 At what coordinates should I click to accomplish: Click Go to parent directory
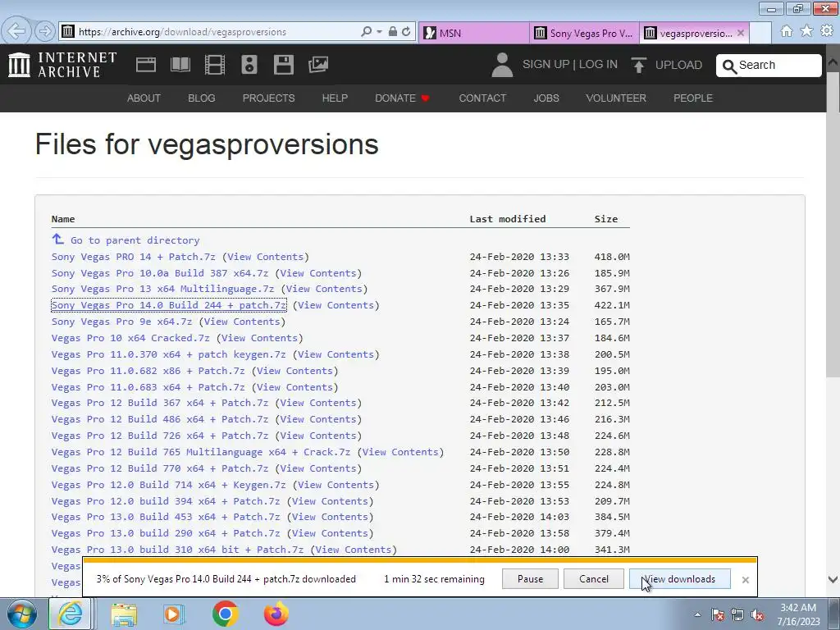tap(135, 240)
